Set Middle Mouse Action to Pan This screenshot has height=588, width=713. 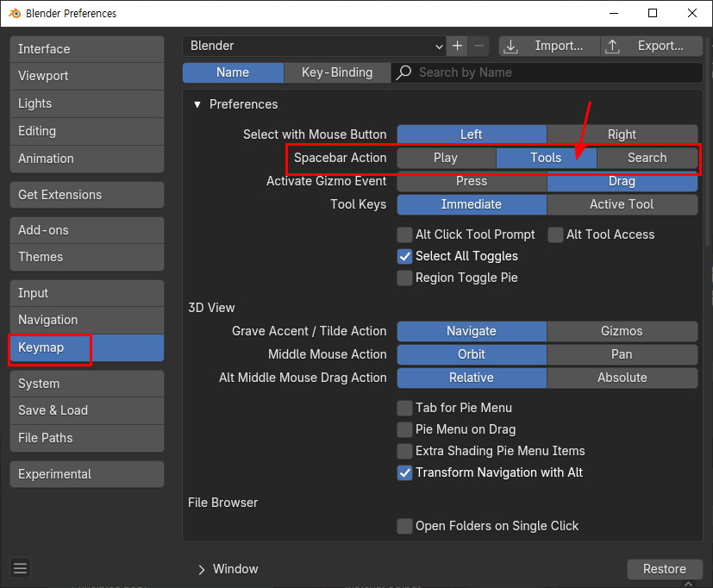pyautogui.click(x=622, y=354)
